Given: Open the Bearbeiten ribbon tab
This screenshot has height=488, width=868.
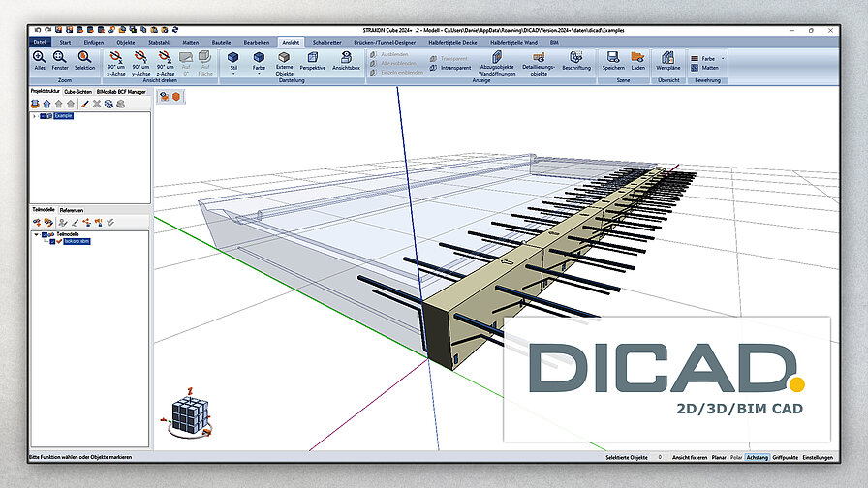Looking at the screenshot, I should pyautogui.click(x=257, y=42).
